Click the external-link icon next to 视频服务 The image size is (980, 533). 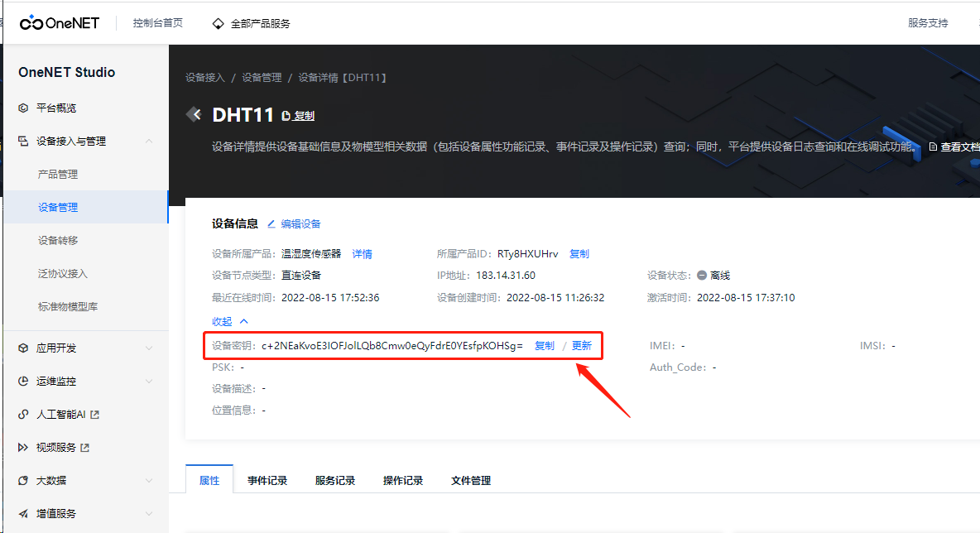pyautogui.click(x=85, y=448)
